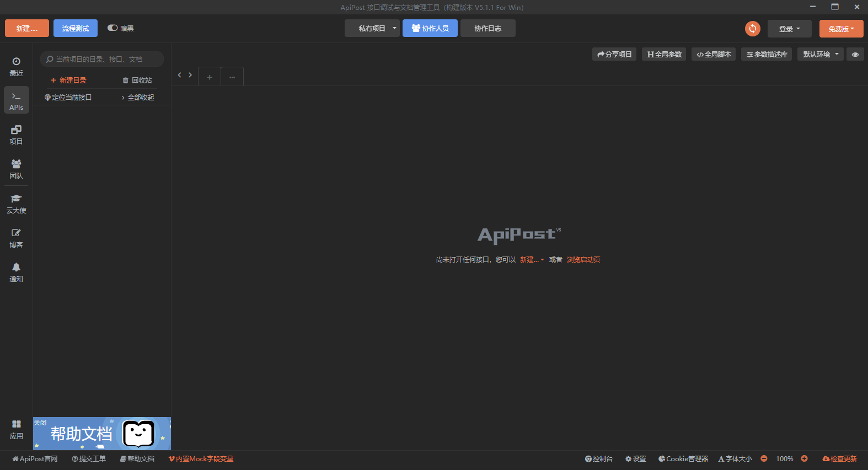
Task: Open the 通知 notifications bell
Action: [16, 273]
